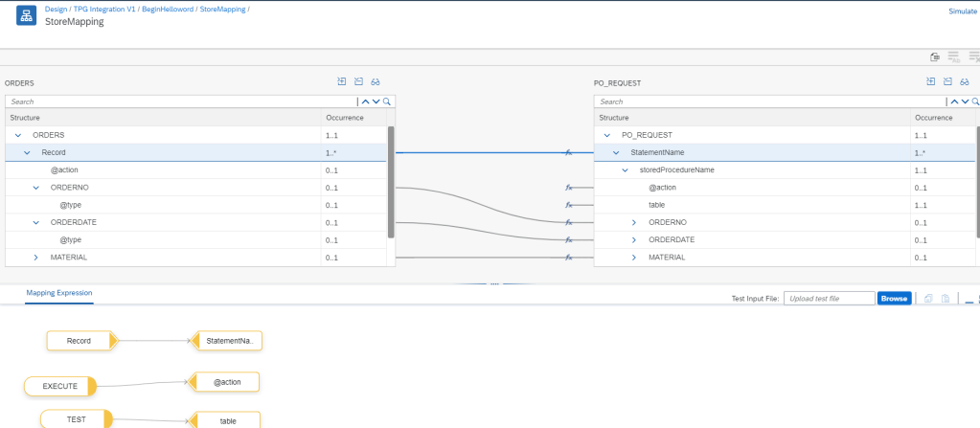Viewport: 980px width, 428px height.
Task: Click the ORDERS tree vertical scrollbar
Action: coord(391,182)
